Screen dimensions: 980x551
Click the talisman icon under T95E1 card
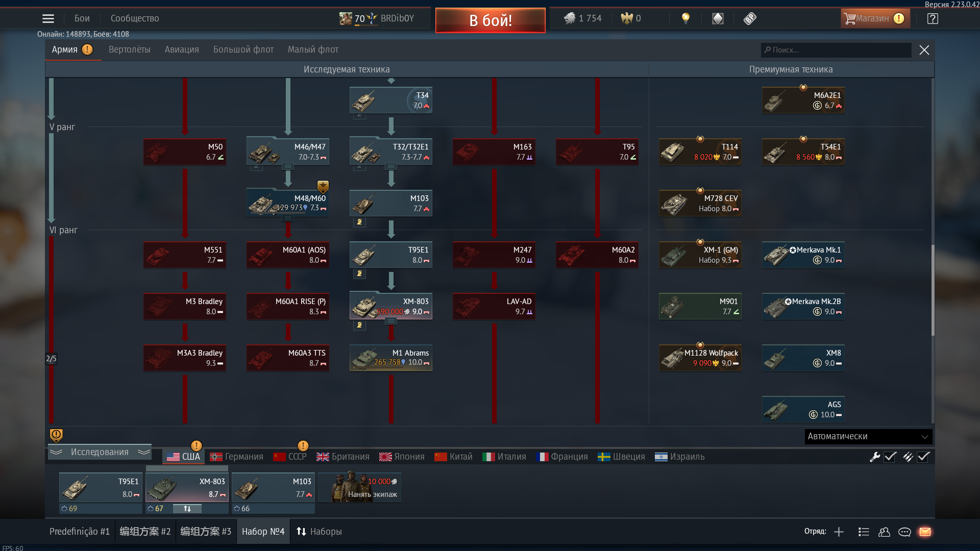(x=359, y=273)
